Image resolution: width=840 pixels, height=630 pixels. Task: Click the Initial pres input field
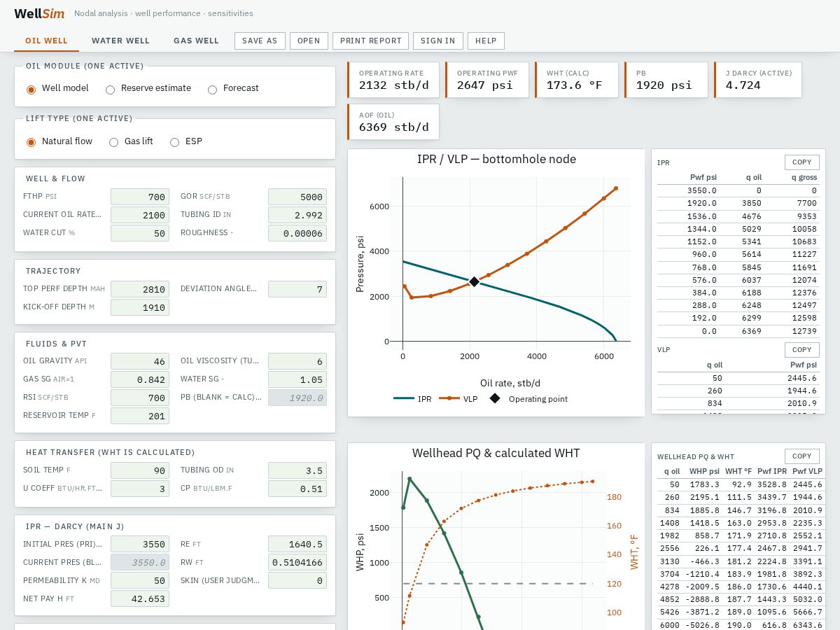click(x=140, y=545)
